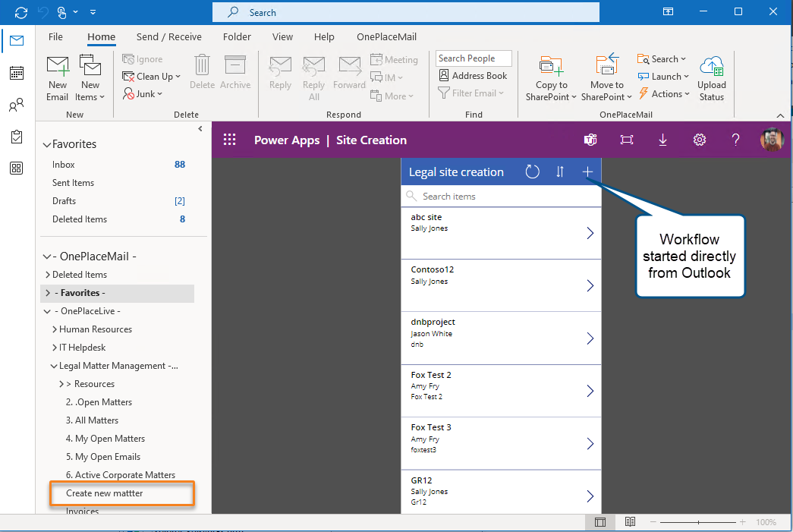793x532 pixels.
Task: Click the Upload Status icon
Action: pyautogui.click(x=712, y=66)
